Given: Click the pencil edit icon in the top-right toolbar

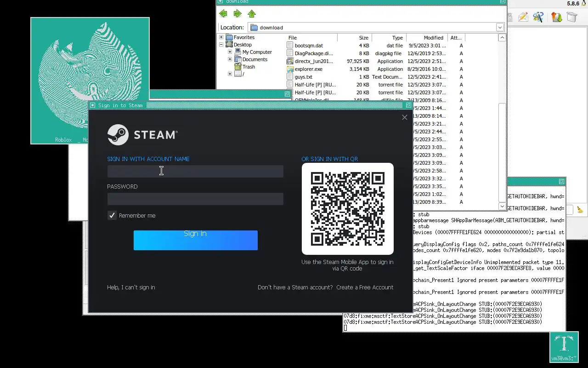Looking at the screenshot, I should point(523,17).
